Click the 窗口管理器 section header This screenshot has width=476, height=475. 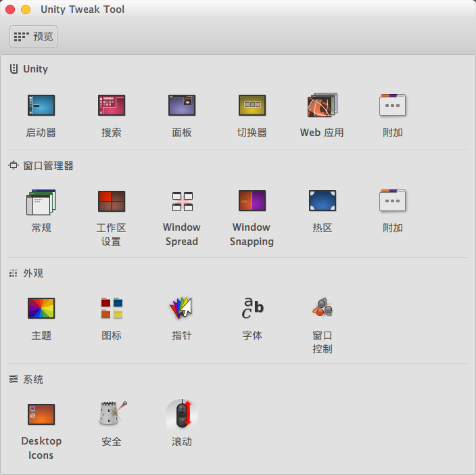point(41,166)
